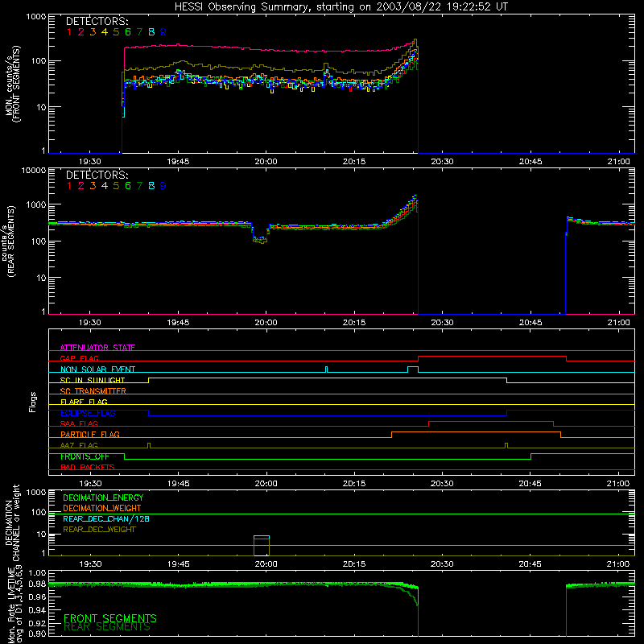This screenshot has width=644, height=644.
Task: Select detector 1 legend number in front segments plot
Action: (69, 32)
